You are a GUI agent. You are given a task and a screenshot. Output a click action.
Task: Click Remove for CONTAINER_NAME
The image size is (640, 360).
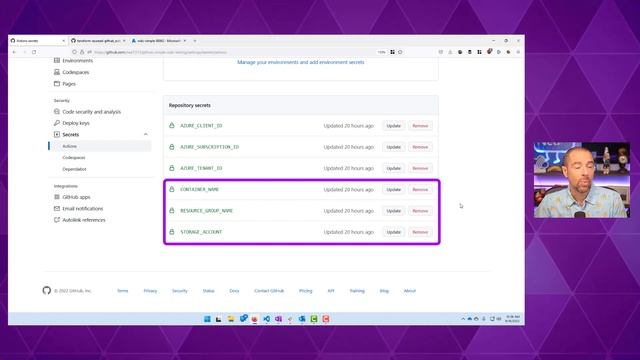click(420, 189)
